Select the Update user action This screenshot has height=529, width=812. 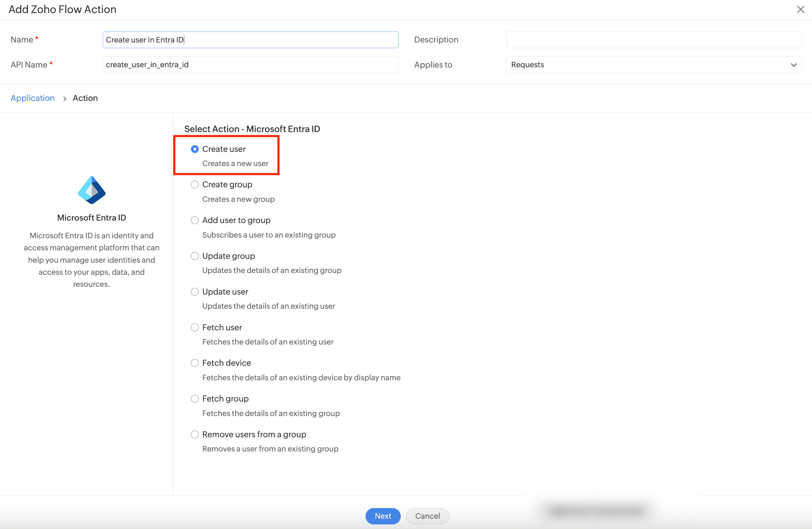point(195,292)
